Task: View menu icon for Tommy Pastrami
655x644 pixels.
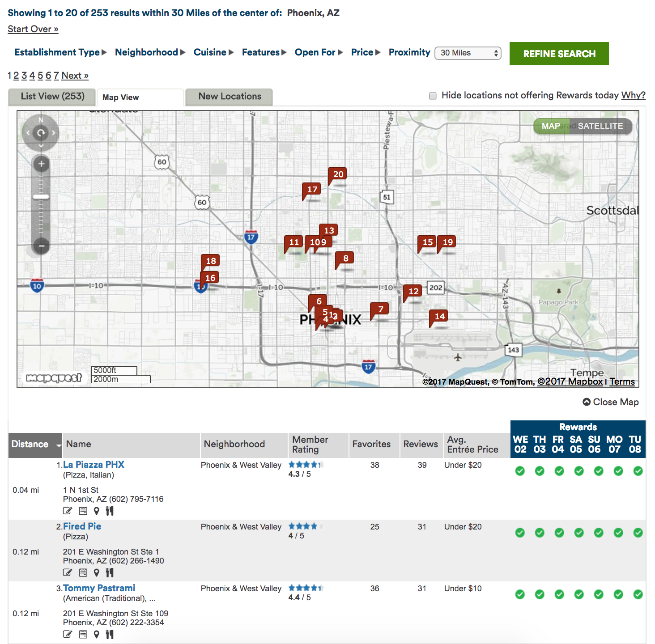Action: pos(83,634)
